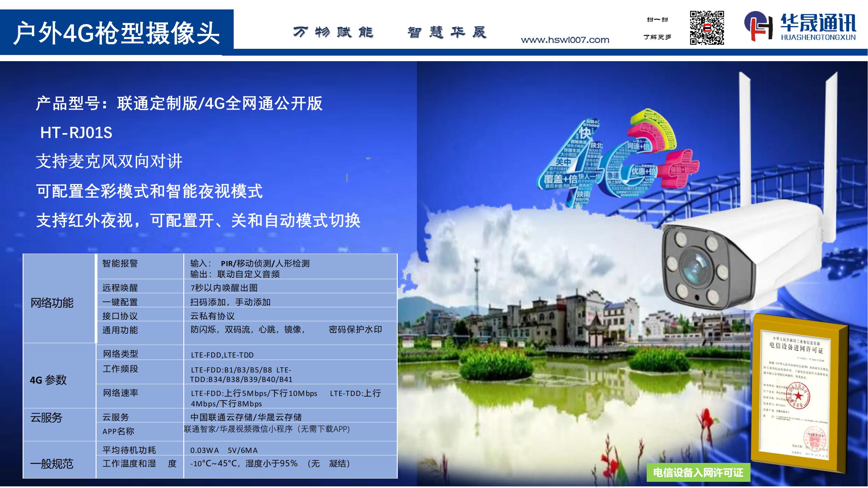Select the 云服务 category cell
Screen dimensions: 868x488
click(x=46, y=418)
